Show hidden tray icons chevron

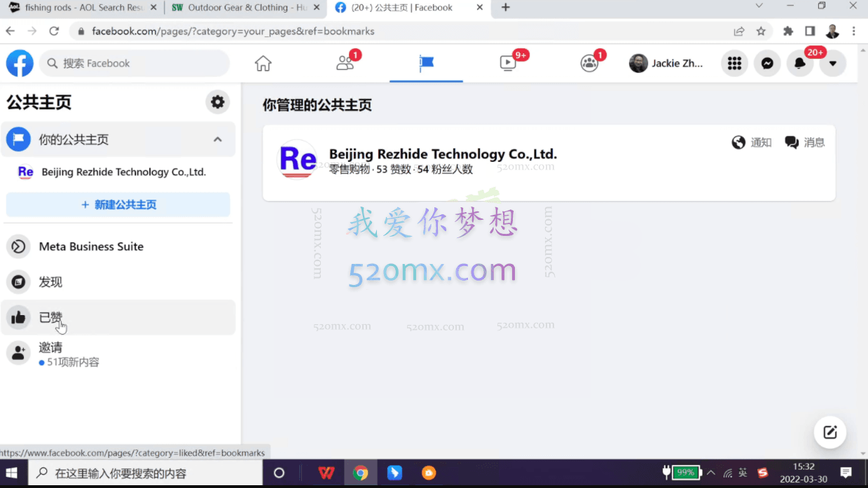(711, 473)
